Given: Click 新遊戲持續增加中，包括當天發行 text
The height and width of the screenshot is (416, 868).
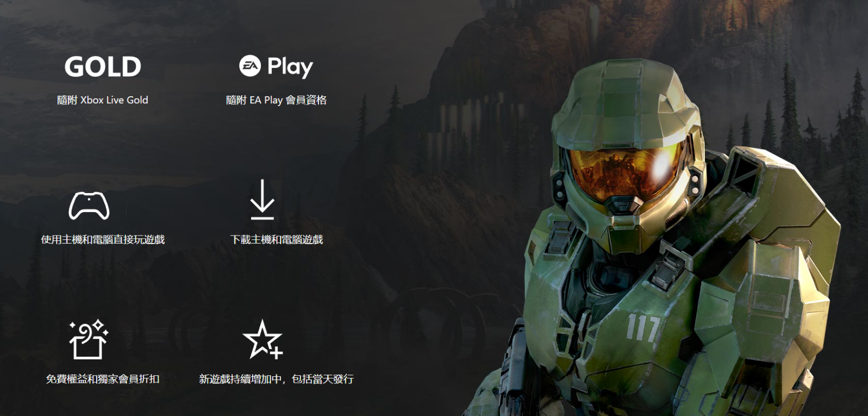Looking at the screenshot, I should [276, 379].
